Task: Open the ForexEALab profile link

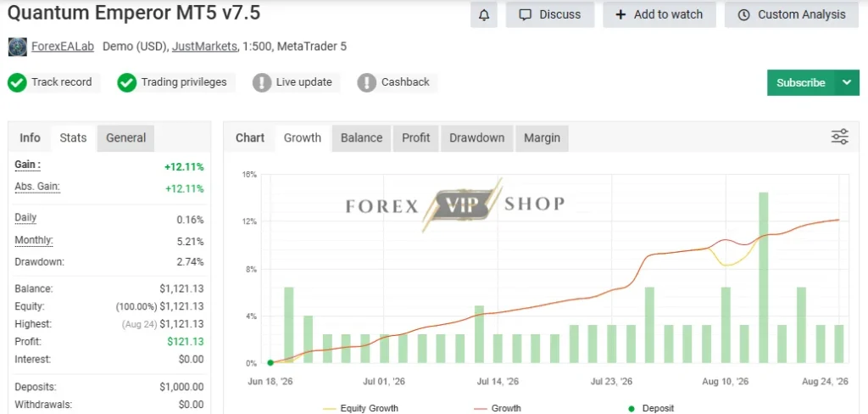Action: (63, 47)
